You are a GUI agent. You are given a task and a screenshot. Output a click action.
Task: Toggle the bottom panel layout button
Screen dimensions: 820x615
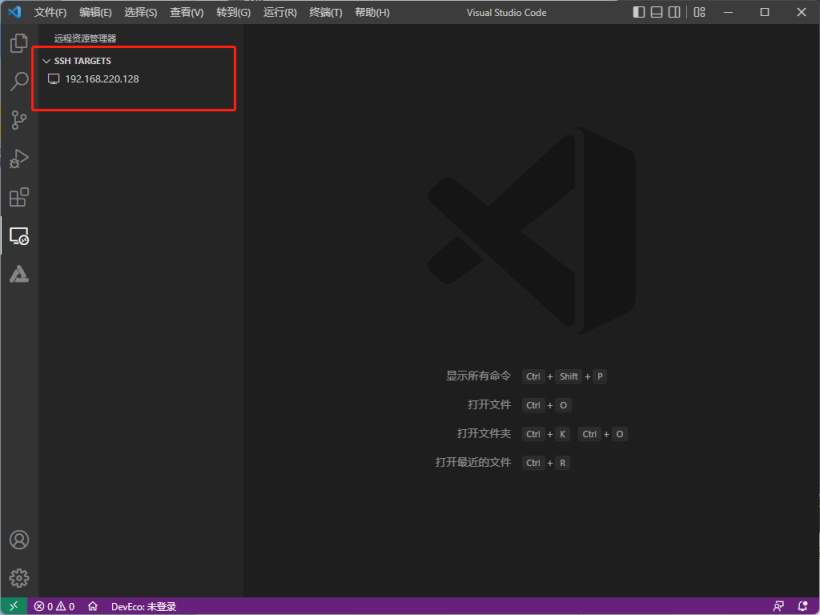pos(657,12)
